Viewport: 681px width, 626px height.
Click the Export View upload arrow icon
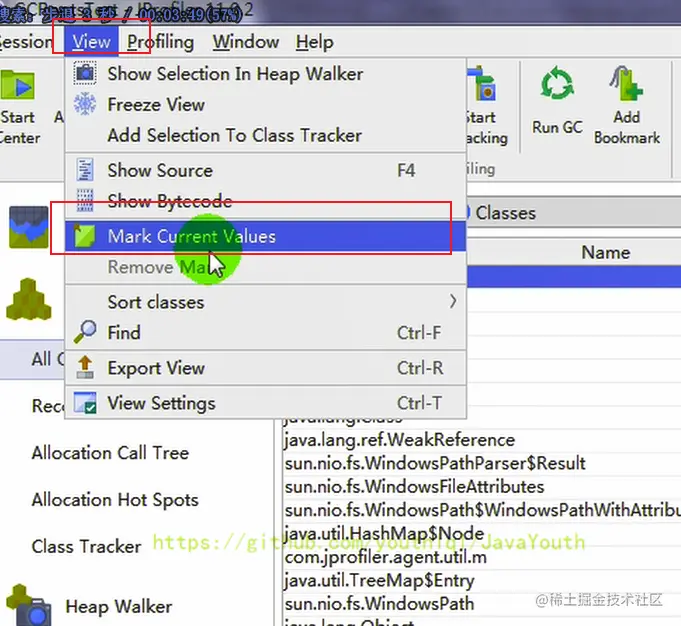point(85,367)
